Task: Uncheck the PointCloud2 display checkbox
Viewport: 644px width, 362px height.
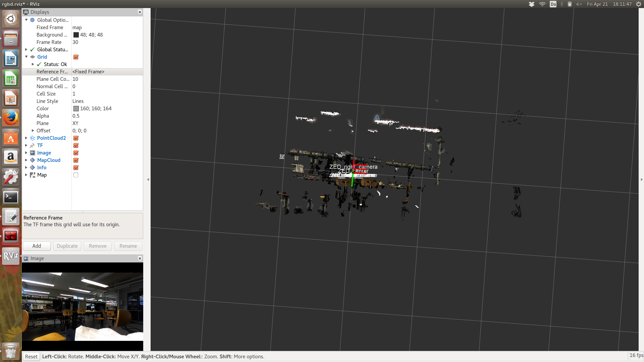Action: click(76, 138)
